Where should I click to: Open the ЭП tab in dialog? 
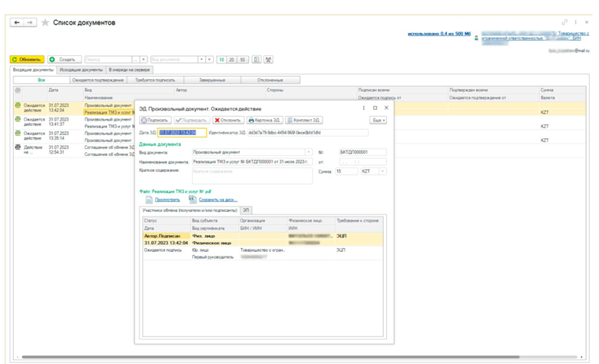point(247,209)
